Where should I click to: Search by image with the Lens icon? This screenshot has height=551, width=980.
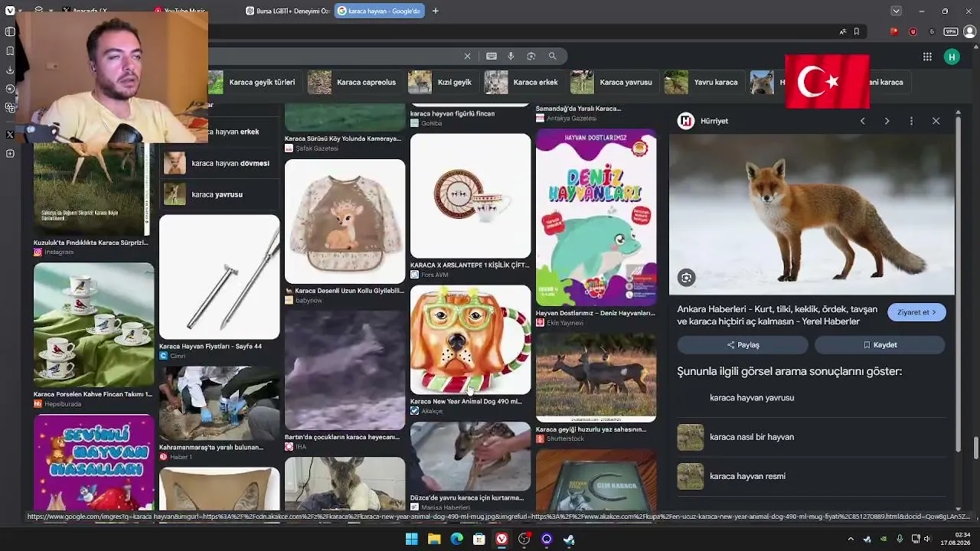point(531,56)
